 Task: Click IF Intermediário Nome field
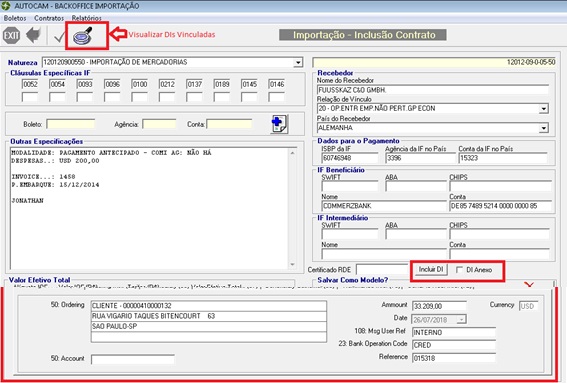[384, 254]
